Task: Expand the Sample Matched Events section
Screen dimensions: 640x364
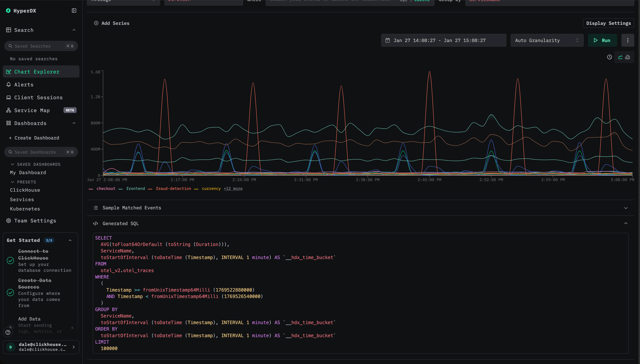Action: [x=626, y=208]
